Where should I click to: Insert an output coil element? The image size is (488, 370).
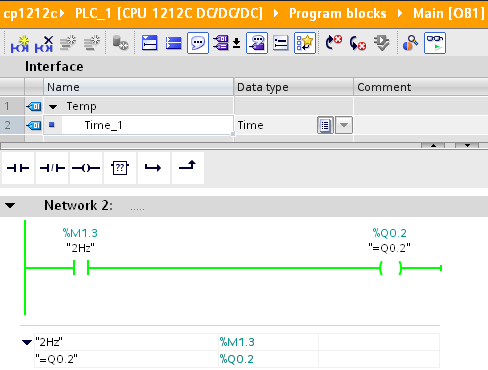click(x=86, y=168)
